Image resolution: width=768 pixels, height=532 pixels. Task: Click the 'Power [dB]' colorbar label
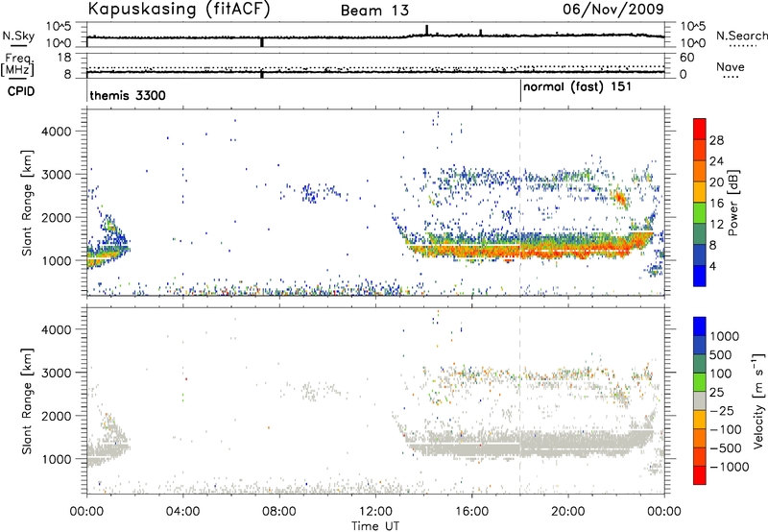(x=732, y=203)
